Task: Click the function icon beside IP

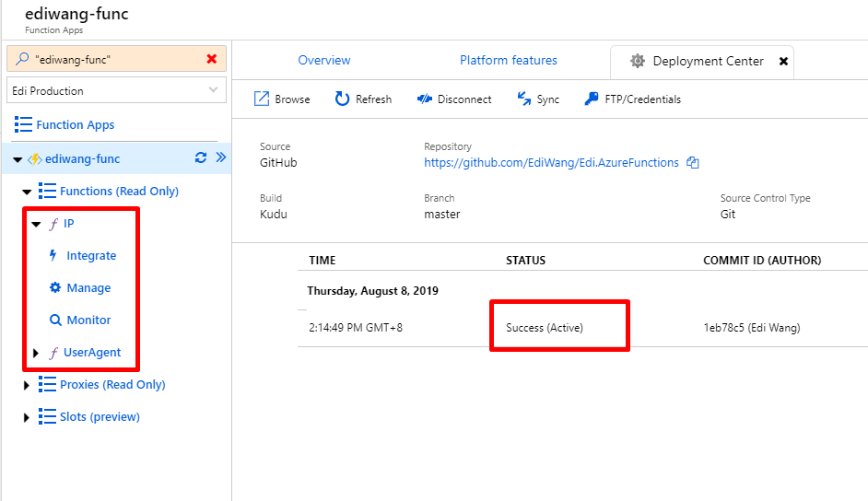Action: point(53,224)
